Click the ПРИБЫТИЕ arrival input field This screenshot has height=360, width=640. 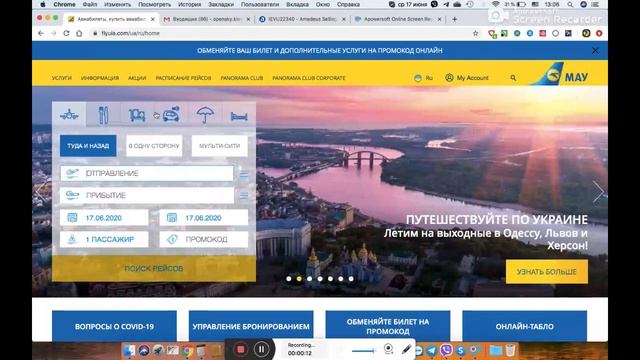pyautogui.click(x=147, y=196)
